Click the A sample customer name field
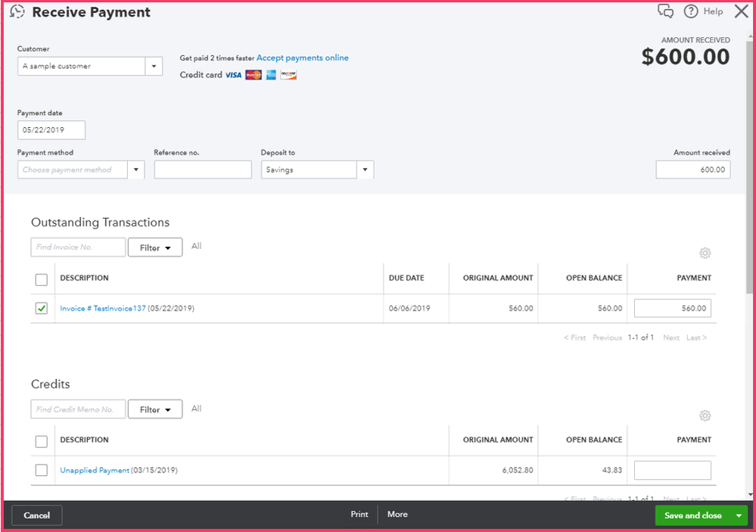This screenshot has height=532, width=756. [x=82, y=66]
